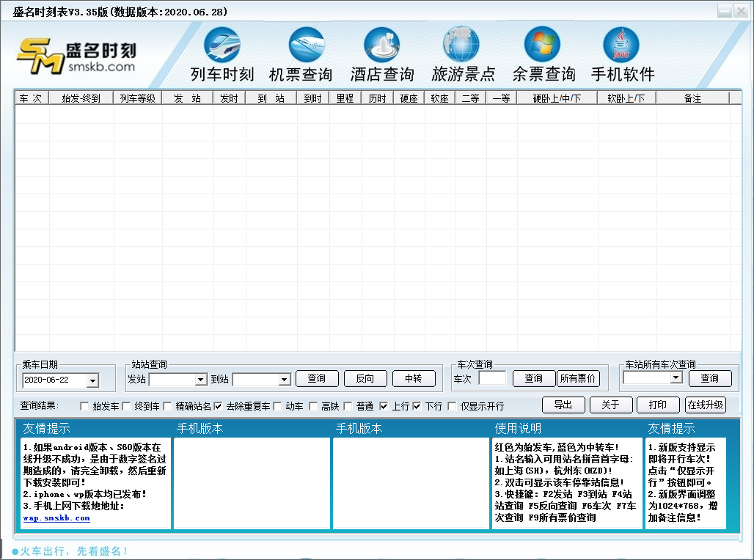Viewport: 754px width, 560px height.
Task: Open 手机软件 mobile software page
Action: coord(621,51)
